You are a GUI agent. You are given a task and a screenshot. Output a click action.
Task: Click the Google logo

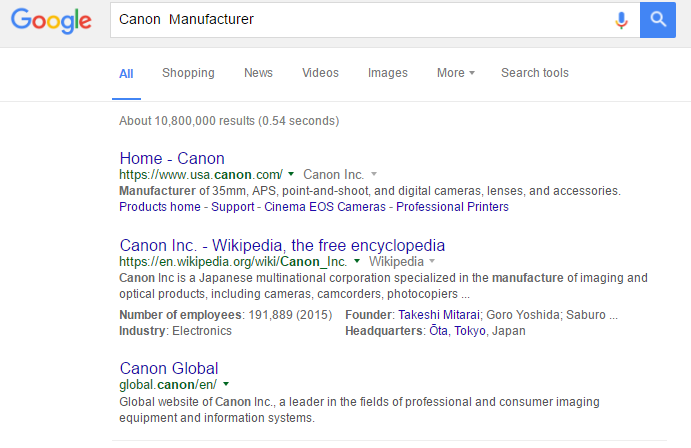click(x=51, y=21)
